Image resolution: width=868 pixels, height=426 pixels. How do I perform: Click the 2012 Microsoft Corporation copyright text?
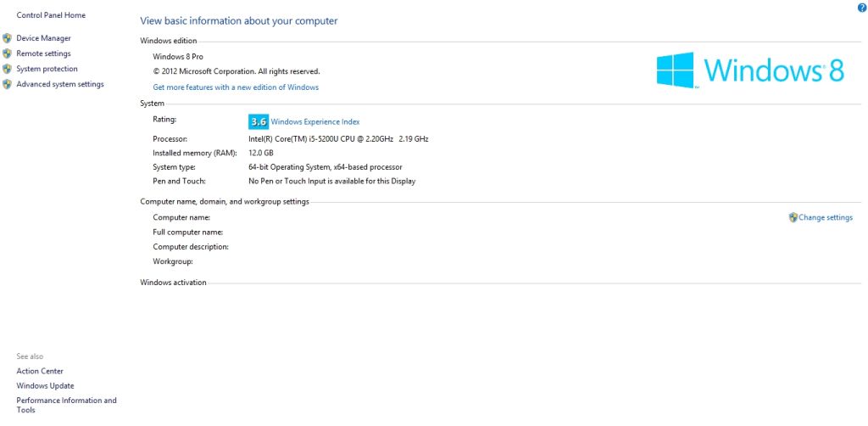click(236, 71)
